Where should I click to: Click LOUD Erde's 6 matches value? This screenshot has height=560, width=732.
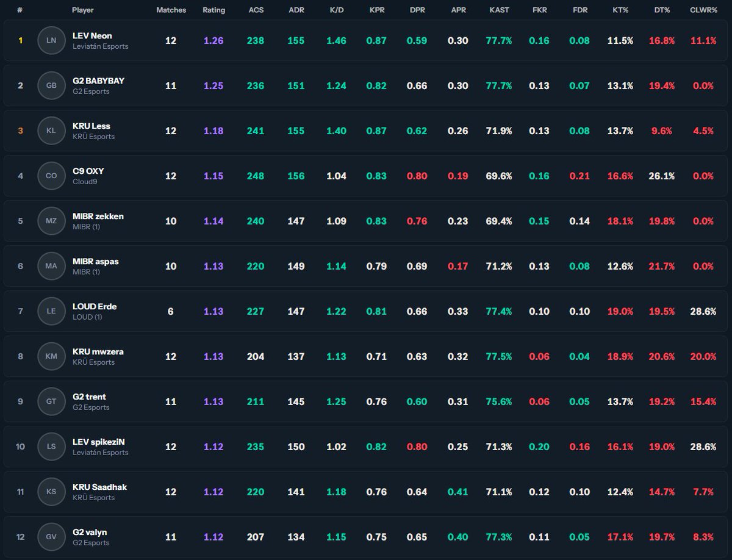[171, 312]
